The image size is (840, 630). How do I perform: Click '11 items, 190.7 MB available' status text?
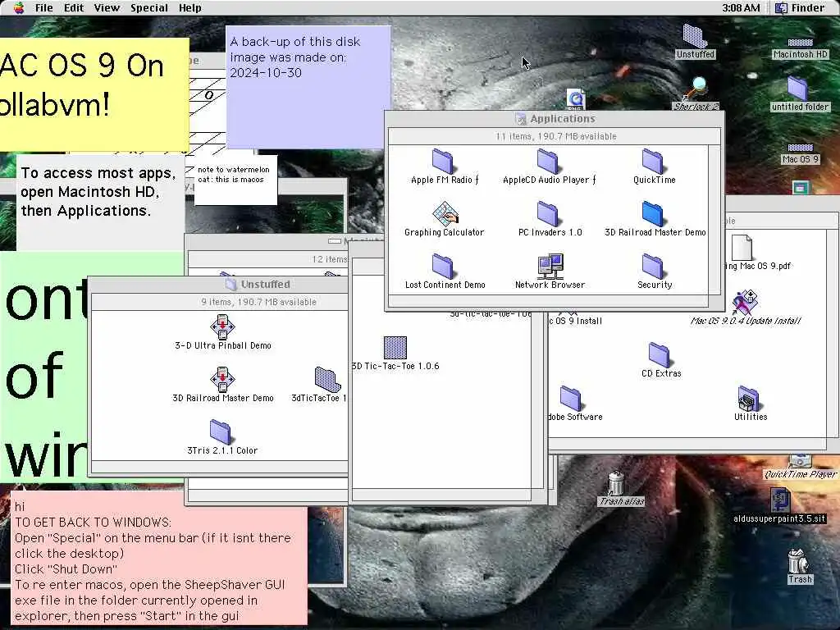555,137
